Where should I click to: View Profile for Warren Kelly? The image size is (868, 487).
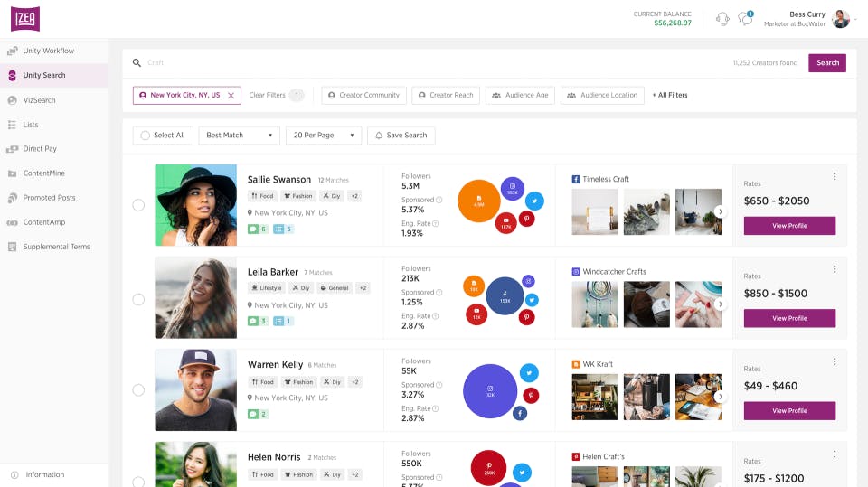pyautogui.click(x=789, y=411)
